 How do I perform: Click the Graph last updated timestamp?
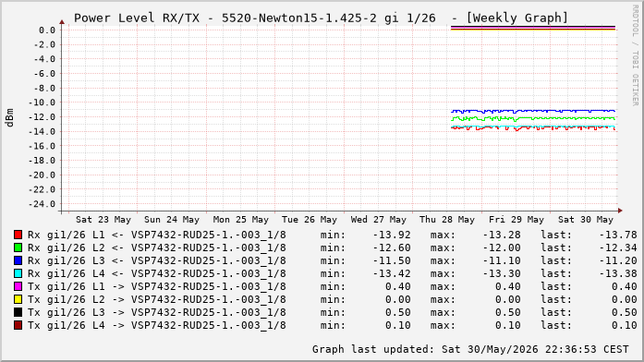pyautogui.click(x=470, y=349)
